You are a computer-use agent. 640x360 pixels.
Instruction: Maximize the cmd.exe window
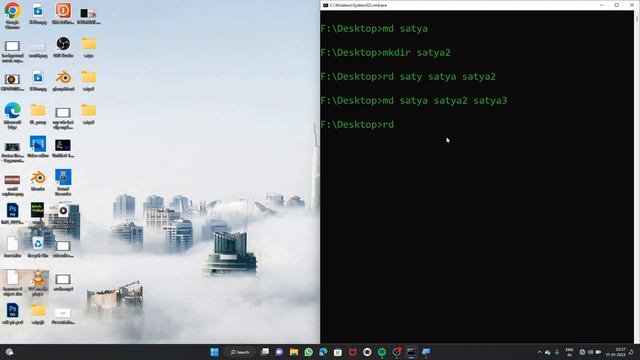point(617,5)
